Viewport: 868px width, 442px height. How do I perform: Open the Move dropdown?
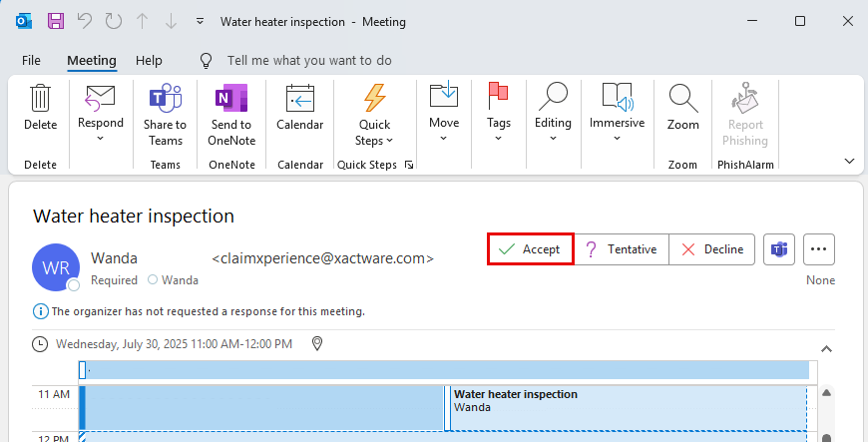click(444, 114)
